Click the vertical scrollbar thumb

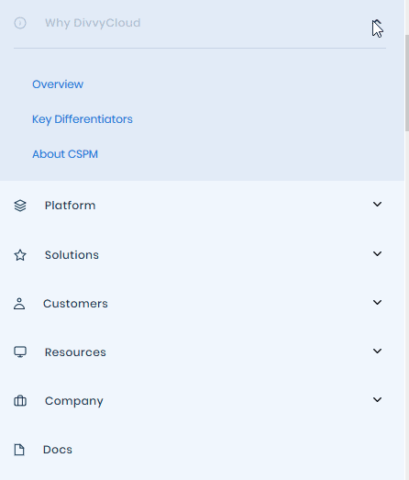click(407, 82)
